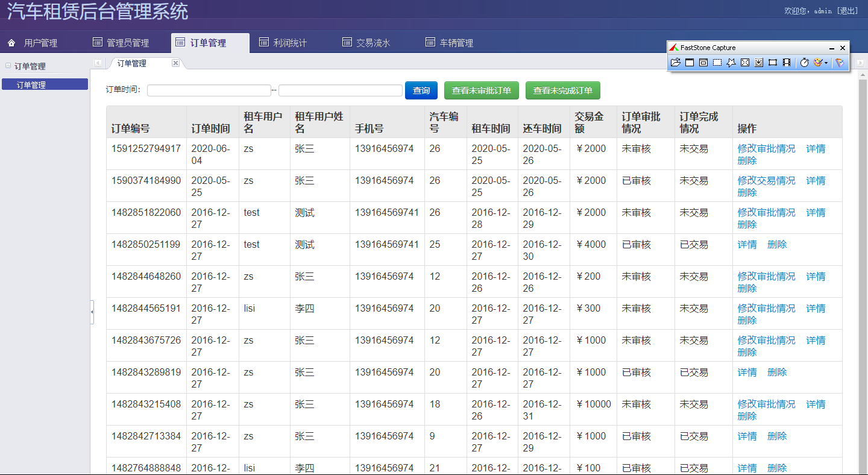This screenshot has height=475, width=868.
Task: Capture the active window in FastStone
Action: tap(690, 62)
